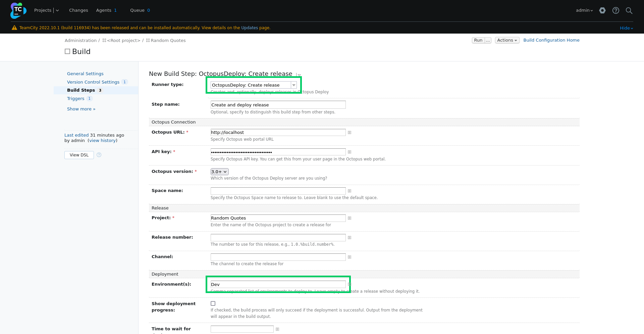The height and width of the screenshot is (334, 644).
Task: Open parameter picker icon next to API key
Action: 350,152
